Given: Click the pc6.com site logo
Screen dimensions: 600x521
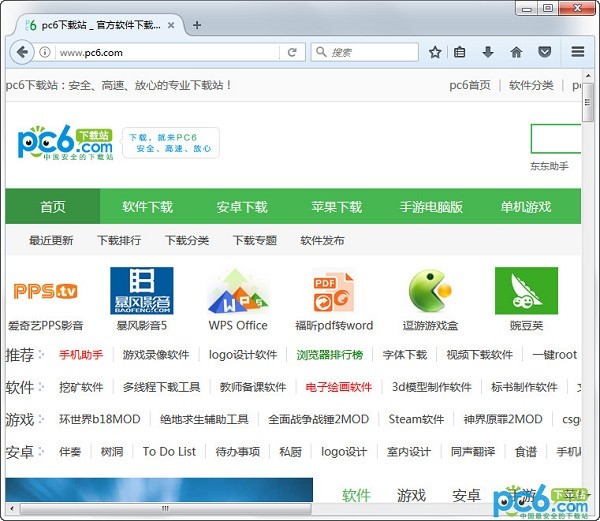Looking at the screenshot, I should [x=65, y=142].
